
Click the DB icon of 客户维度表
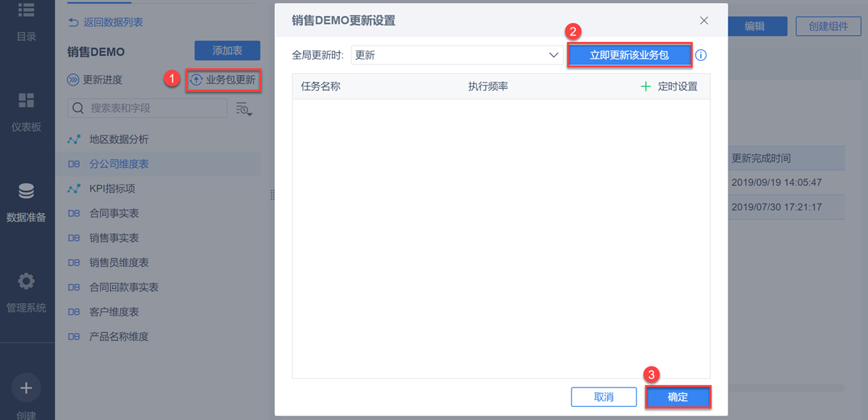74,312
